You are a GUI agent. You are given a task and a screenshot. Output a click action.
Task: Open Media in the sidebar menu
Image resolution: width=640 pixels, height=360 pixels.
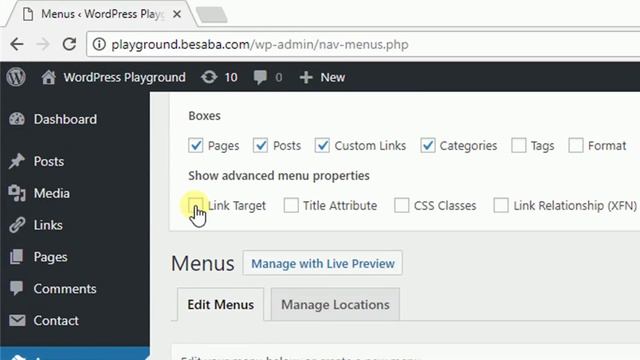point(51,193)
